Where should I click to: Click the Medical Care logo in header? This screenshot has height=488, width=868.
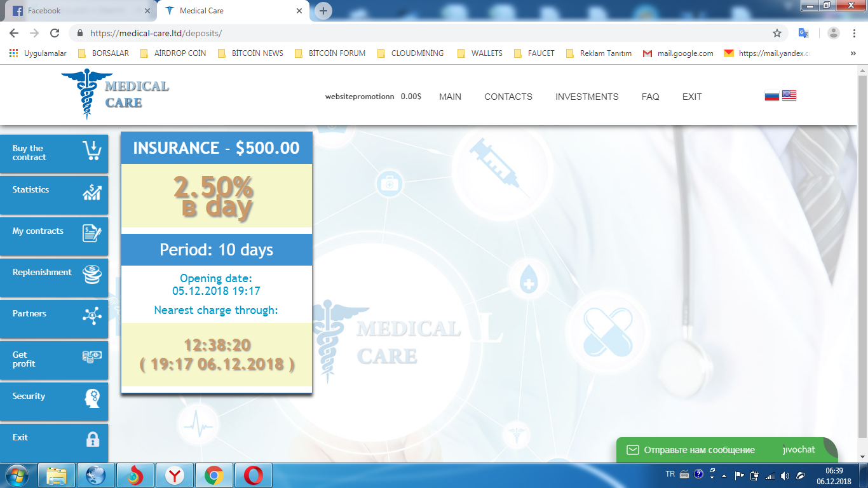(x=115, y=95)
